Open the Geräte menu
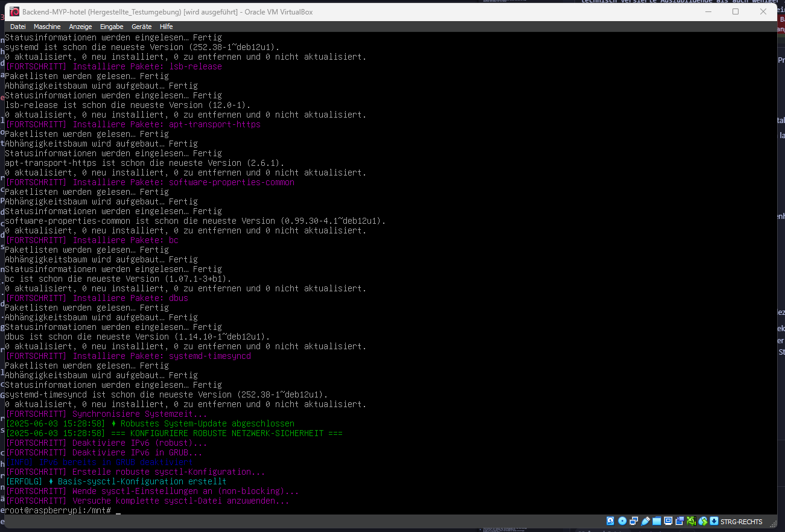 point(142,27)
